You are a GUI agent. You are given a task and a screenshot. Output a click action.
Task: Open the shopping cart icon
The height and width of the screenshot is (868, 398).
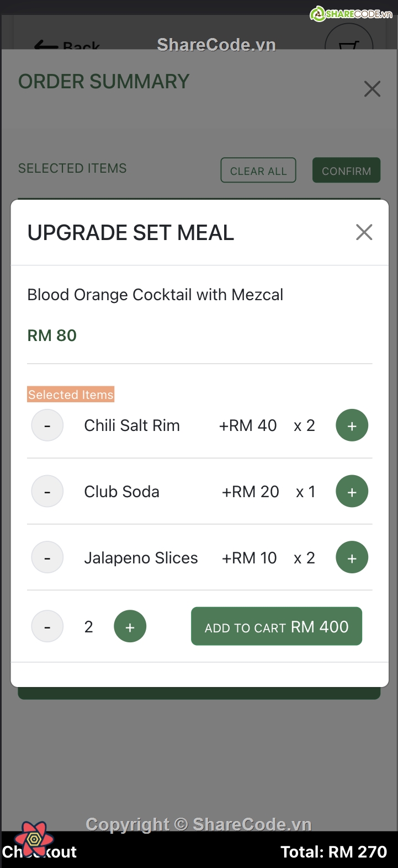(349, 43)
